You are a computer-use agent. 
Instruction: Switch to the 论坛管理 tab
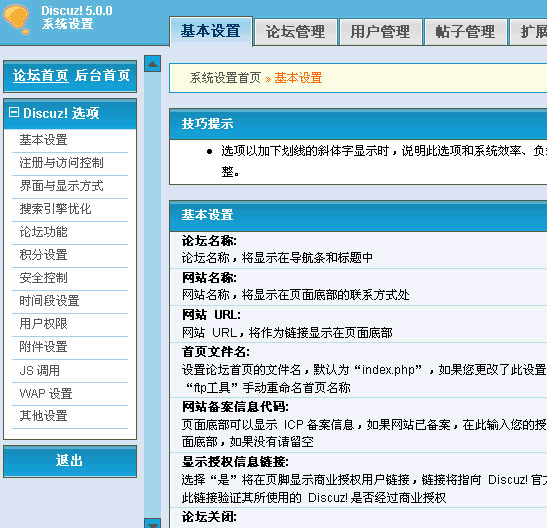(x=295, y=32)
